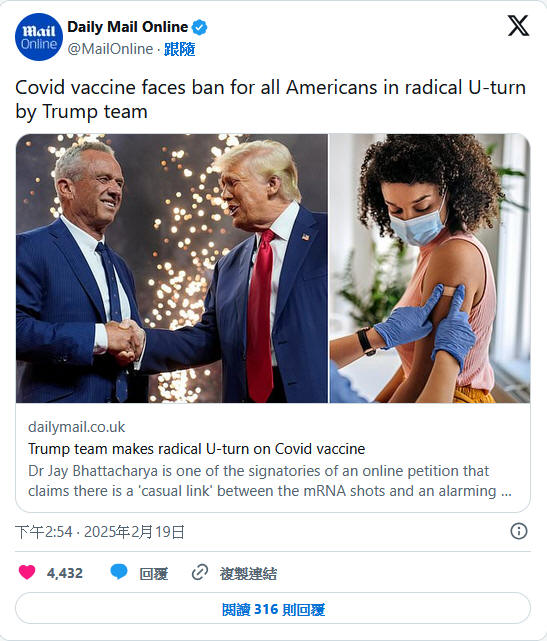
Task: Open the handshake photo thumbnail
Action: click(172, 268)
